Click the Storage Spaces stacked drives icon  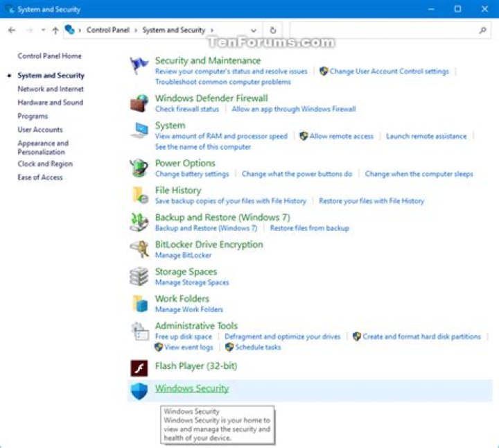(139, 276)
